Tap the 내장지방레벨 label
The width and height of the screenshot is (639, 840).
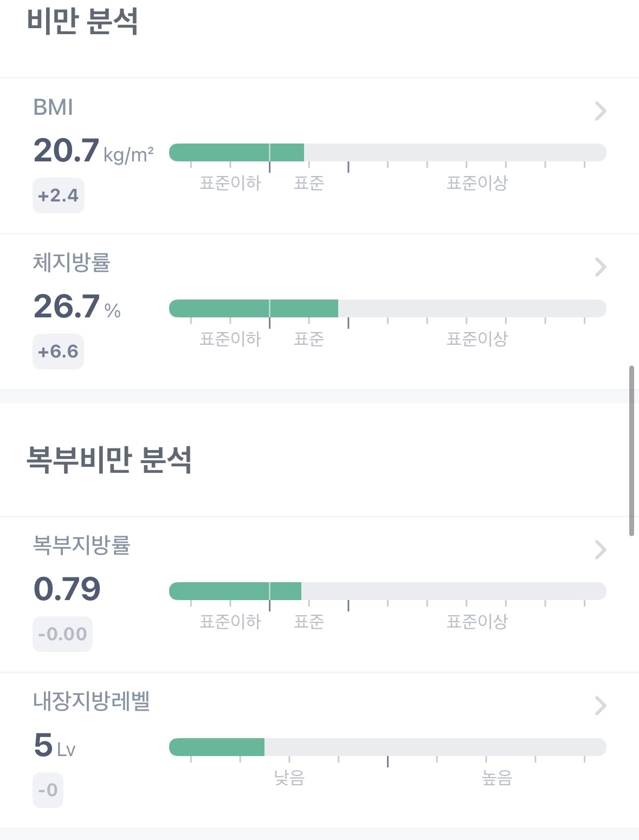91,701
